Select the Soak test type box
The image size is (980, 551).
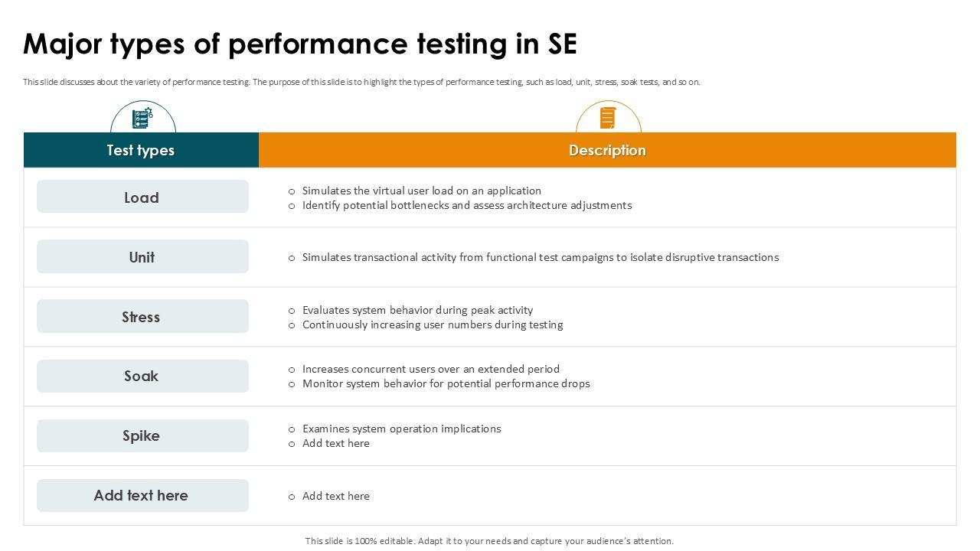click(142, 376)
